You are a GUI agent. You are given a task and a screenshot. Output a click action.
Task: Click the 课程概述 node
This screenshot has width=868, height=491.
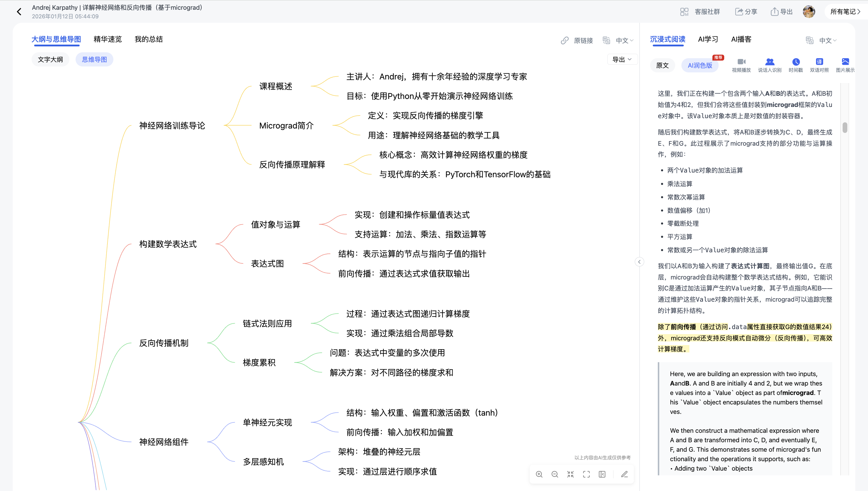click(276, 86)
